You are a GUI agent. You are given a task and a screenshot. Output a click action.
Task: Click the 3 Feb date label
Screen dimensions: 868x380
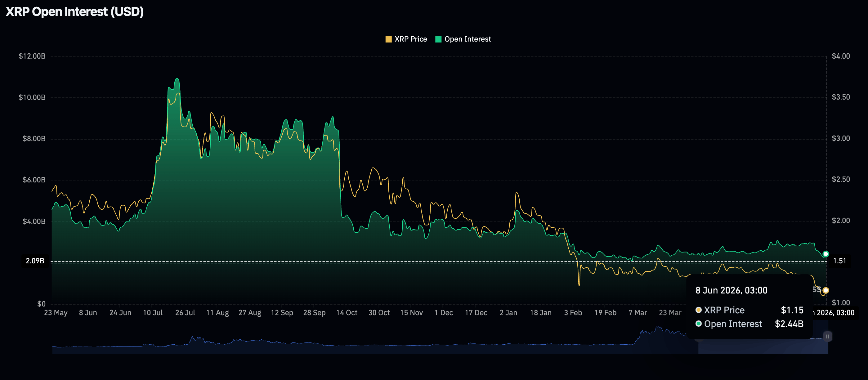573,313
